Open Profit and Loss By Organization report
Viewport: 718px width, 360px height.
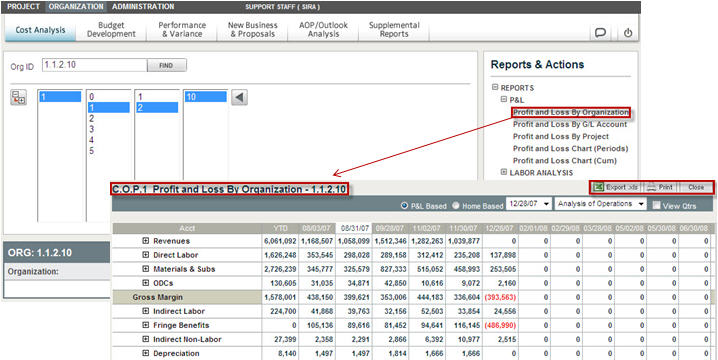(x=571, y=112)
